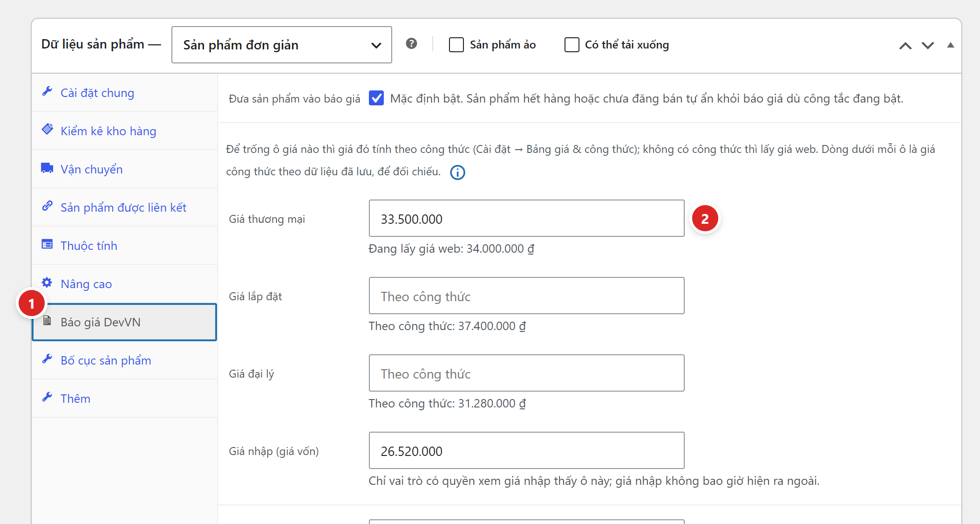Open the Cài đặt chung tab
The image size is (980, 524).
pos(124,93)
